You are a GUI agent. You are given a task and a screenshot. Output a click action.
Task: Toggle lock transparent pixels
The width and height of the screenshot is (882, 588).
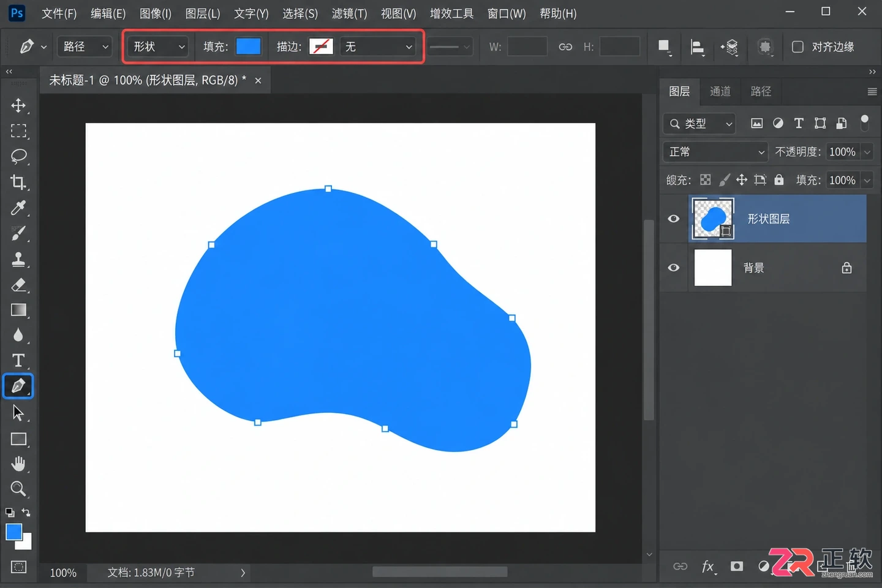706,179
